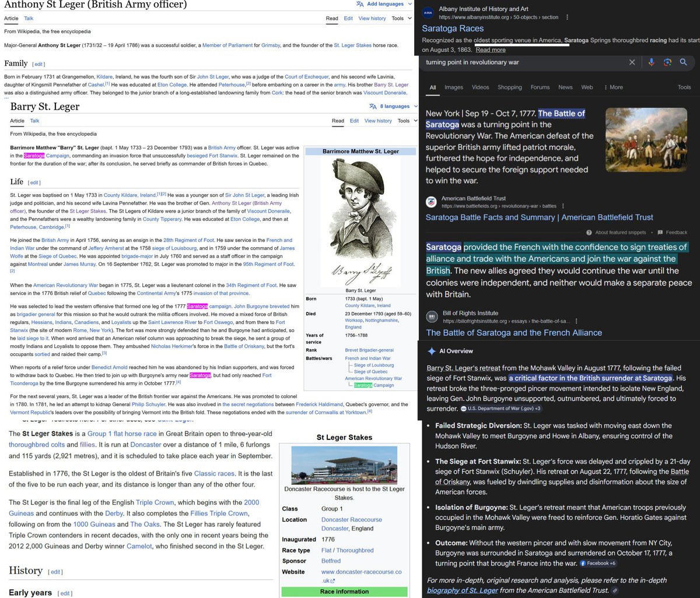The height and width of the screenshot is (598, 700).
Task: Expand 8 languages dropdown on Barry St. Leger page
Action: coord(398,107)
